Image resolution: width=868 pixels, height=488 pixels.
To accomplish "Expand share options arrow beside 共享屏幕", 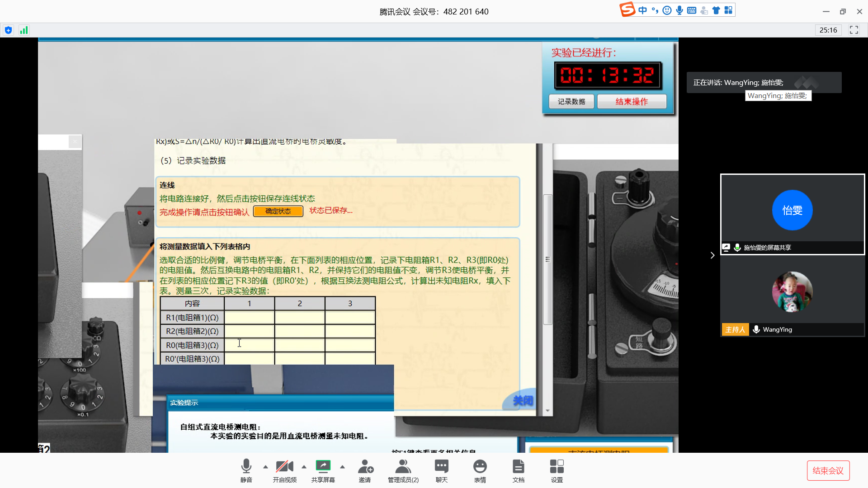I will [342, 467].
